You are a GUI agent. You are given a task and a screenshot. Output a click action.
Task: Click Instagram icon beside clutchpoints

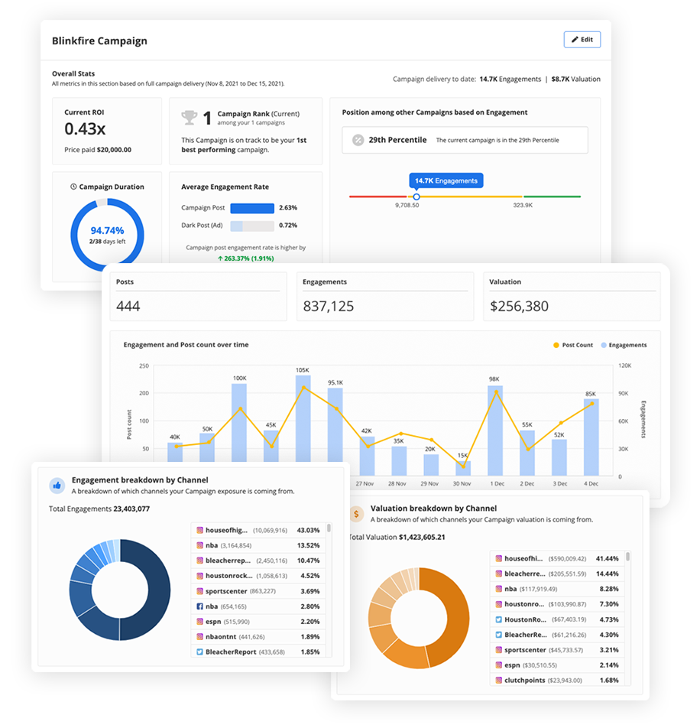pos(498,680)
